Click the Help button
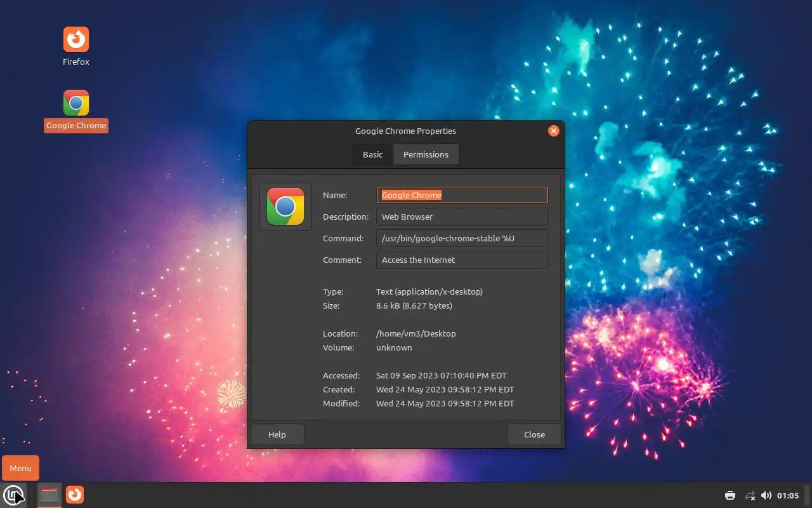 pyautogui.click(x=277, y=434)
